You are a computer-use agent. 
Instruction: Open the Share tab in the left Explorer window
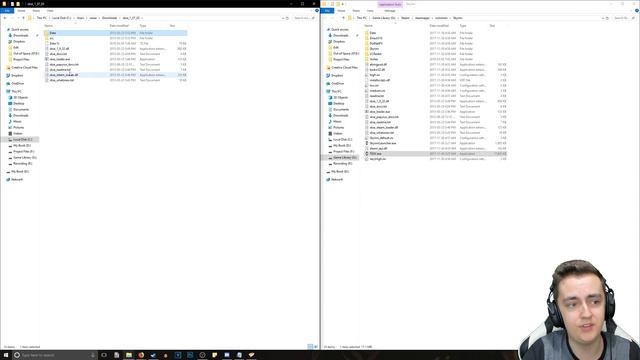[x=36, y=11]
